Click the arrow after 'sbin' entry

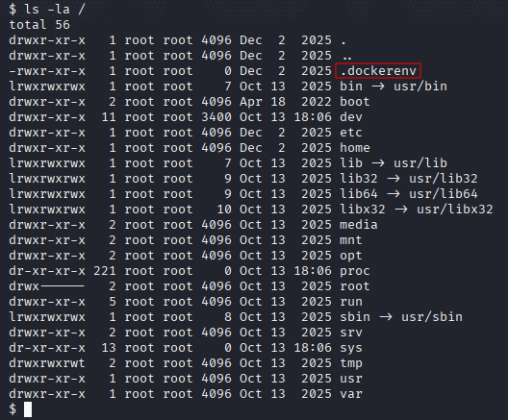pyautogui.click(x=386, y=317)
